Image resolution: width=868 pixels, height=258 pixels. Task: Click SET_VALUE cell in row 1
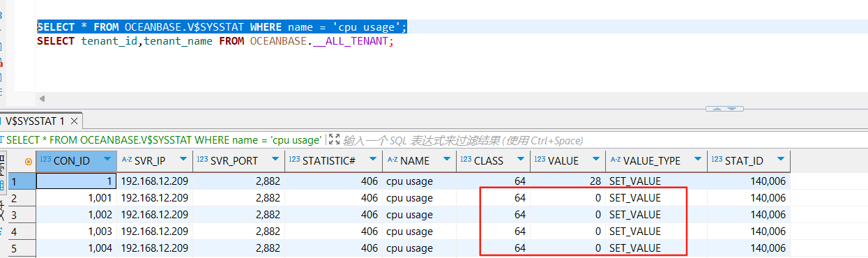coord(655,181)
